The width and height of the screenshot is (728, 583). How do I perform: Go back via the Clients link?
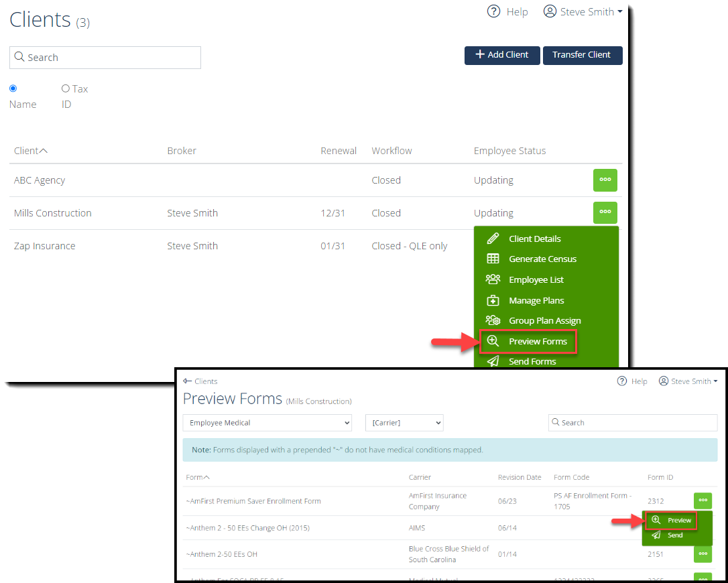point(200,381)
